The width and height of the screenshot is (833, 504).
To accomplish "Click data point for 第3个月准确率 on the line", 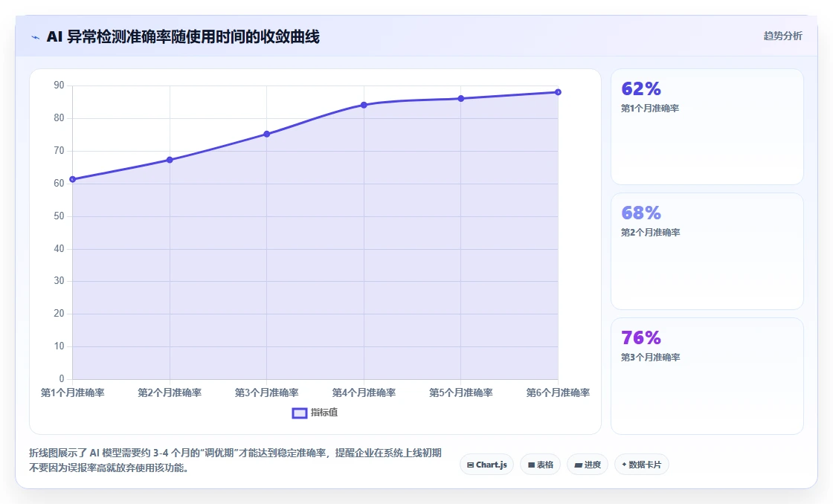I will [267, 135].
